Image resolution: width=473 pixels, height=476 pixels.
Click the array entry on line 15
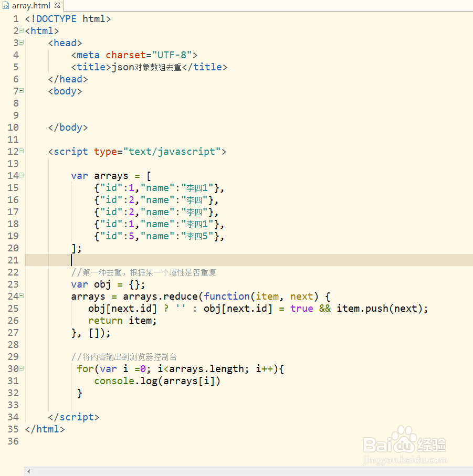tap(159, 188)
